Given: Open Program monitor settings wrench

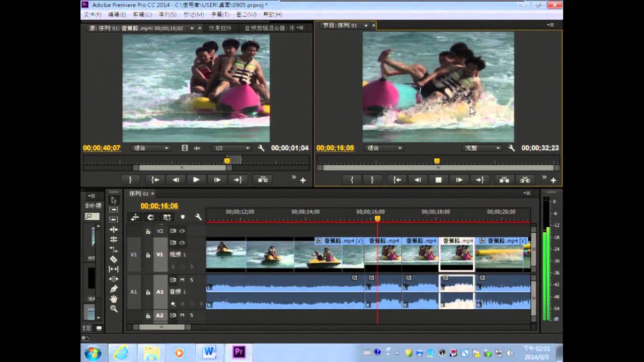Looking at the screenshot, I should click(512, 148).
